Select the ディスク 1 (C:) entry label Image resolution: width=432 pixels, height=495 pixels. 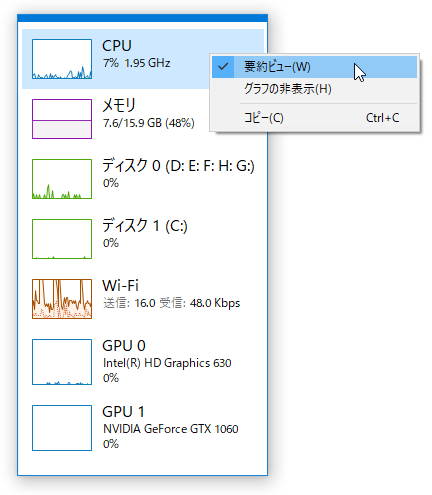tap(145, 226)
